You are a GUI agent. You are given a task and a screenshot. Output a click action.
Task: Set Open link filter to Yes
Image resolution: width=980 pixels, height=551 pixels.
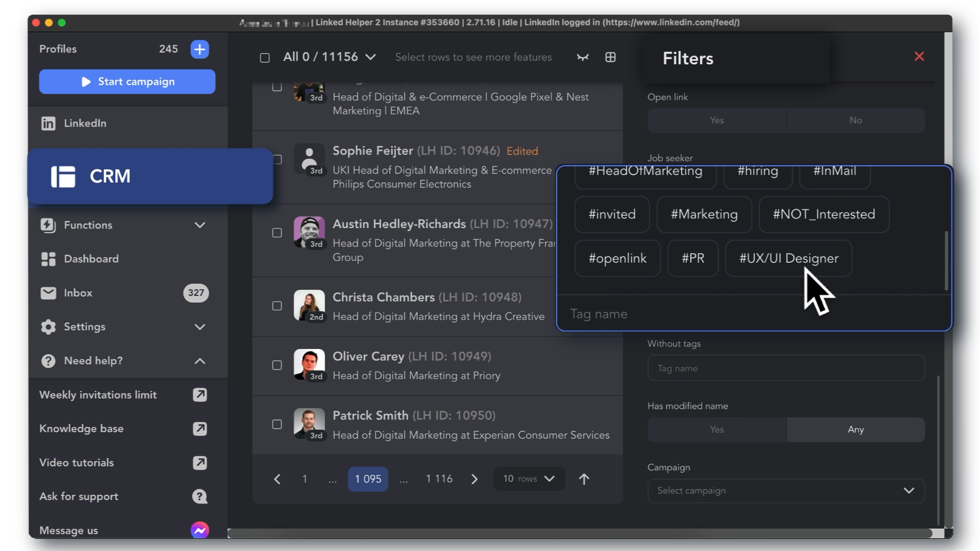click(x=717, y=120)
